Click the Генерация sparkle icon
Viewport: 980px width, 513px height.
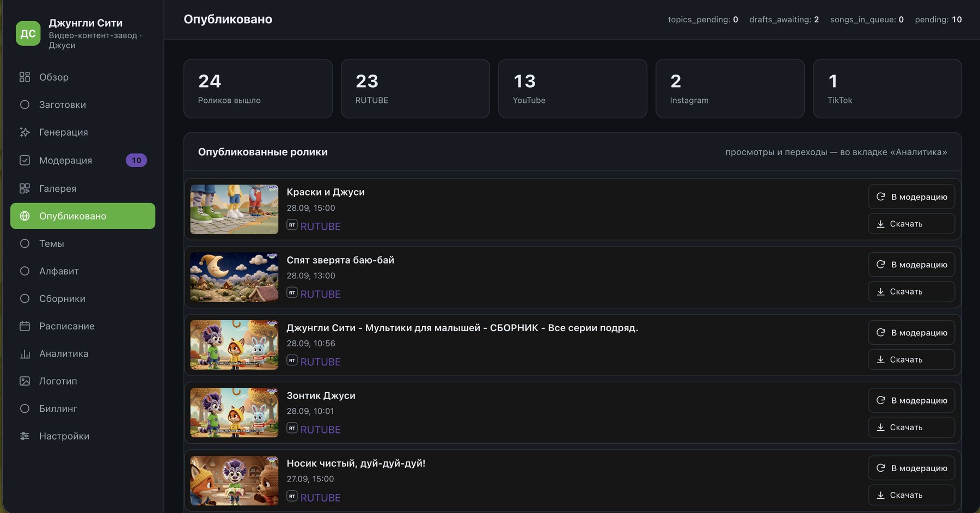[24, 132]
